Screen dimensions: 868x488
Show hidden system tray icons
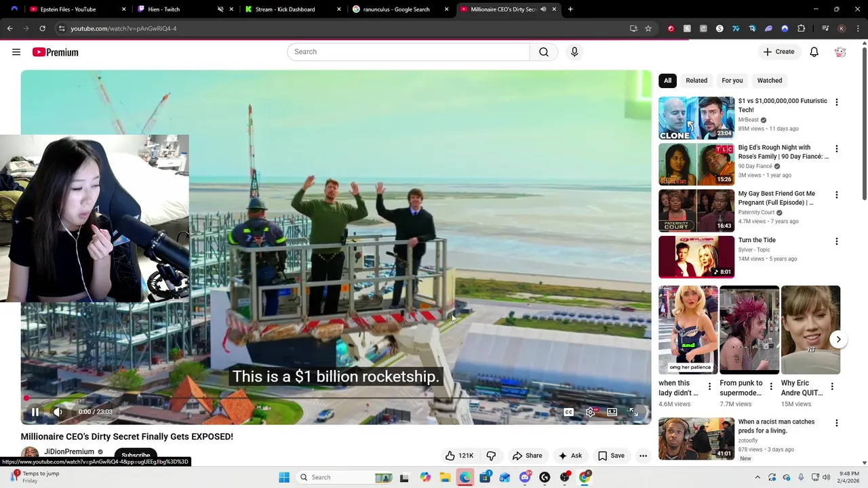tap(757, 477)
